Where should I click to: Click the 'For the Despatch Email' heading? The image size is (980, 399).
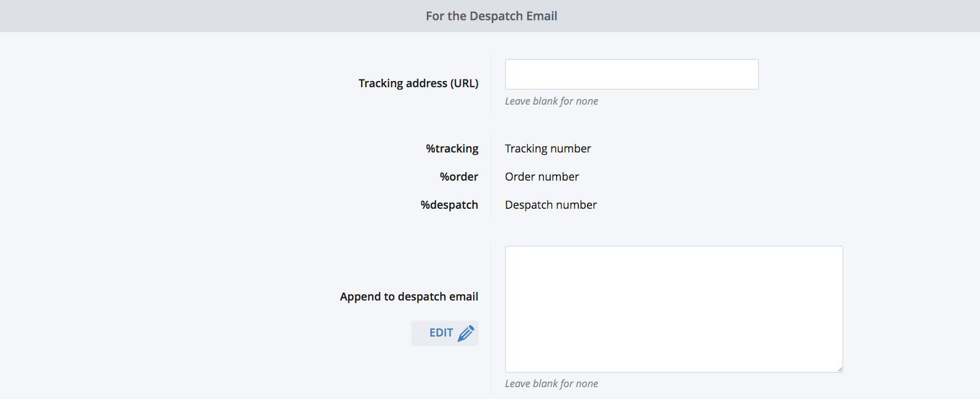(x=491, y=16)
